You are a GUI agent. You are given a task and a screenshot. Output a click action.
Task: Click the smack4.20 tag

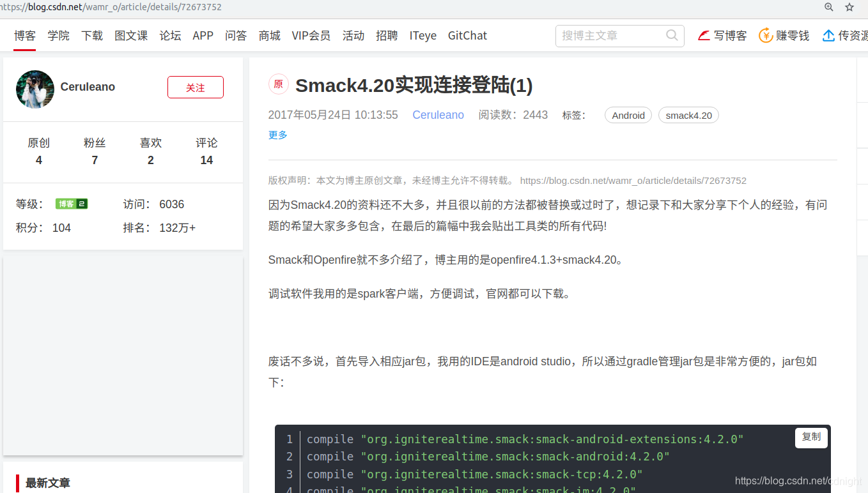(x=688, y=115)
